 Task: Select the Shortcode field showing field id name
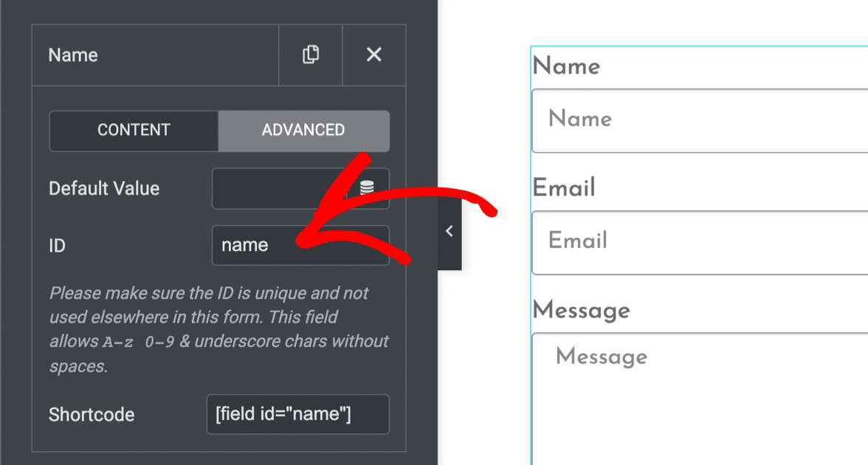297,414
